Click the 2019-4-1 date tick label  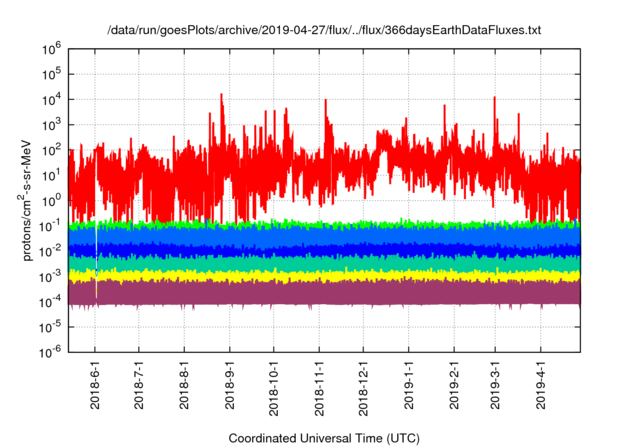[x=541, y=386]
